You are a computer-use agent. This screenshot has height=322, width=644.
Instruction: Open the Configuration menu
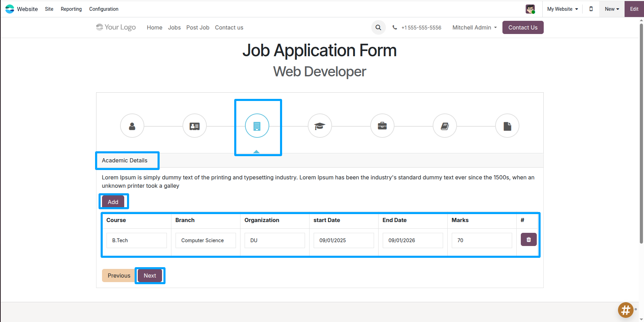(x=104, y=9)
